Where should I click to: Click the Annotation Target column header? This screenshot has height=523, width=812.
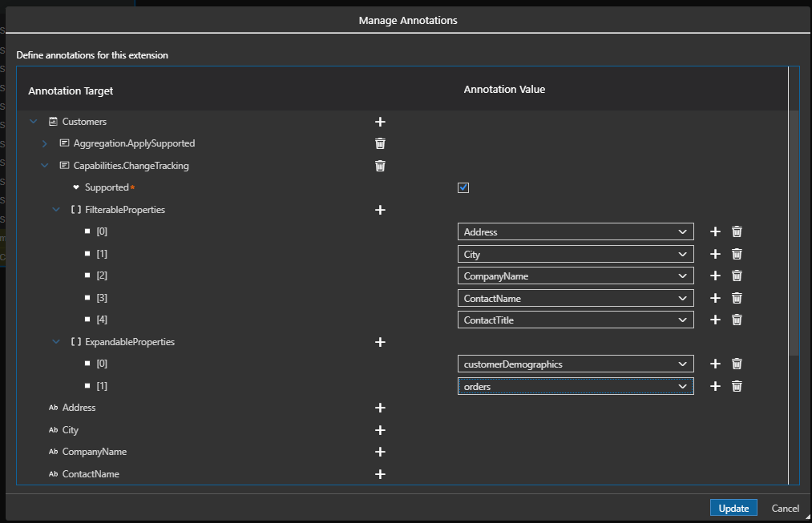click(71, 91)
